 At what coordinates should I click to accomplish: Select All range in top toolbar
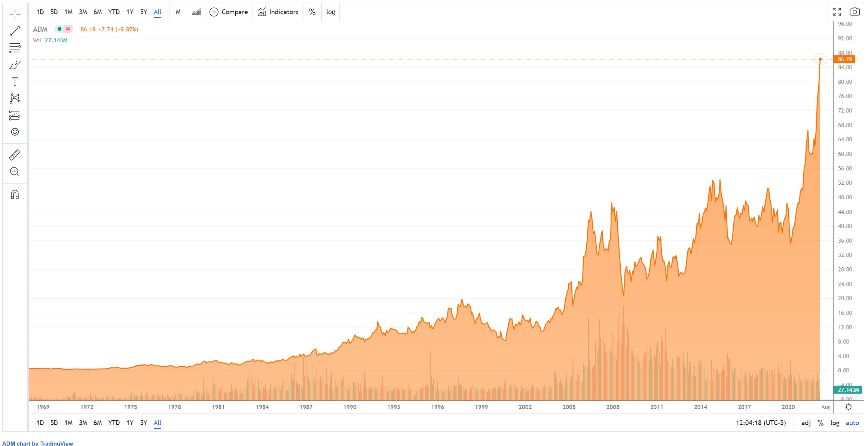click(x=158, y=12)
